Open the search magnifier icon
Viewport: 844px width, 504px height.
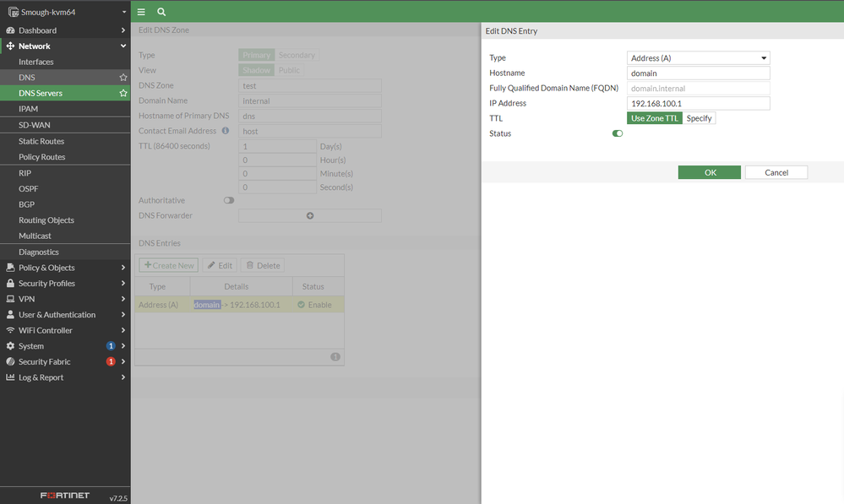(x=161, y=12)
